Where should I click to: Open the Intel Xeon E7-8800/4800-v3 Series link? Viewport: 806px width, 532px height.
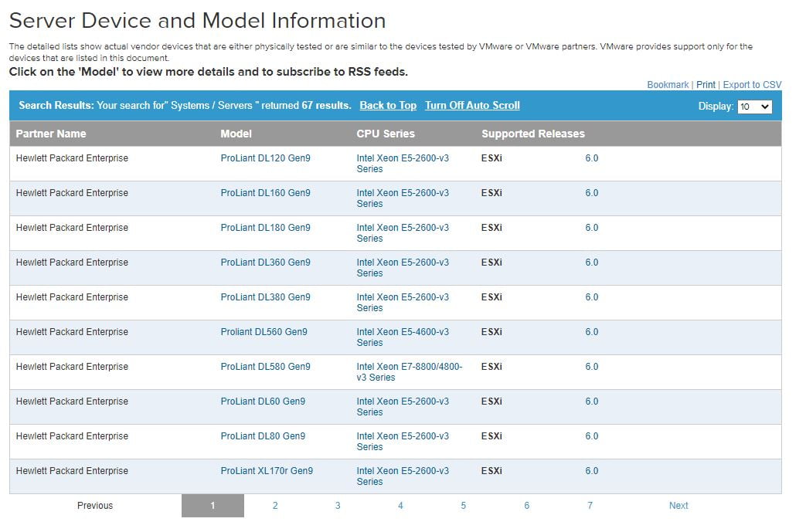click(409, 372)
